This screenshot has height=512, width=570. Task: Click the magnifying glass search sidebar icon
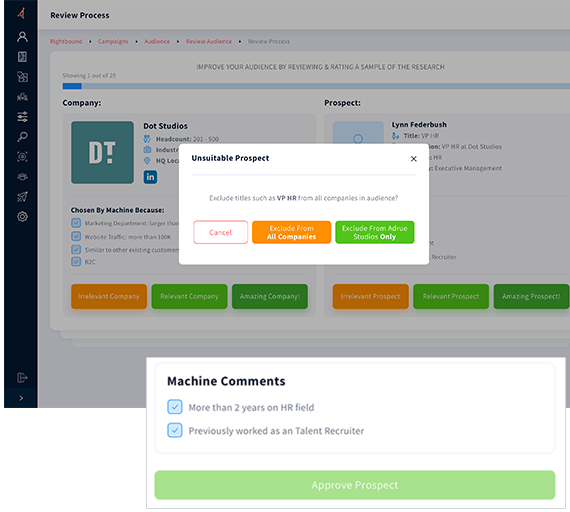[22, 137]
